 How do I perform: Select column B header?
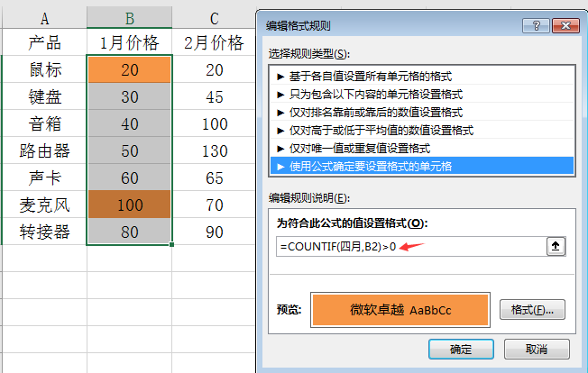(x=129, y=18)
